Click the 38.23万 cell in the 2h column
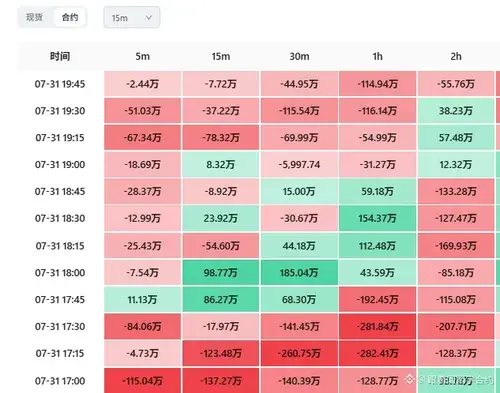 456,111
